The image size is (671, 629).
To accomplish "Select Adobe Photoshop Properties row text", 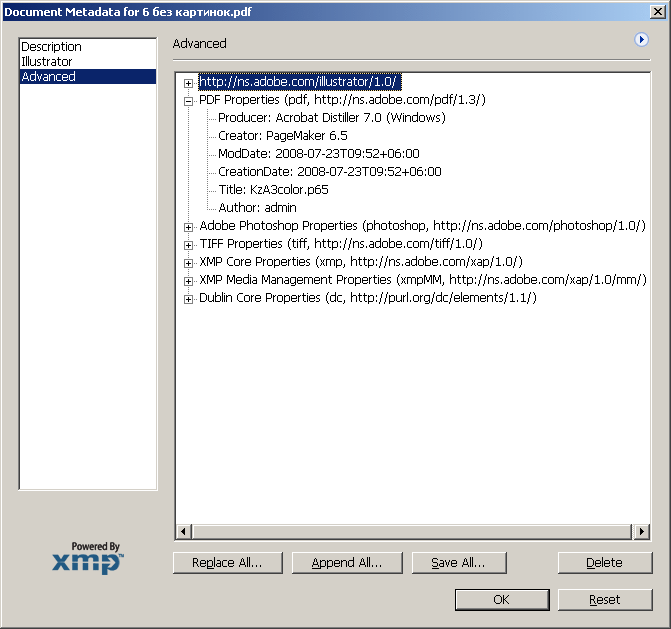I will click(422, 225).
